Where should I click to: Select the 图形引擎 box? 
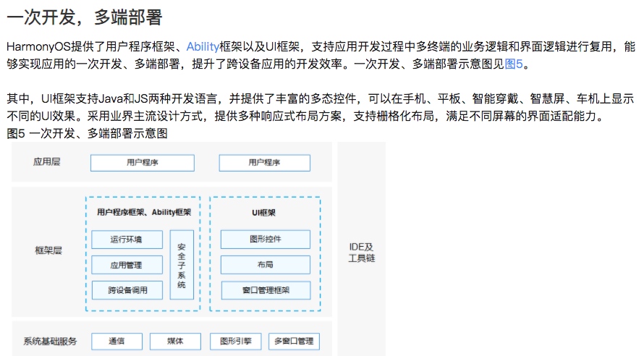click(235, 342)
